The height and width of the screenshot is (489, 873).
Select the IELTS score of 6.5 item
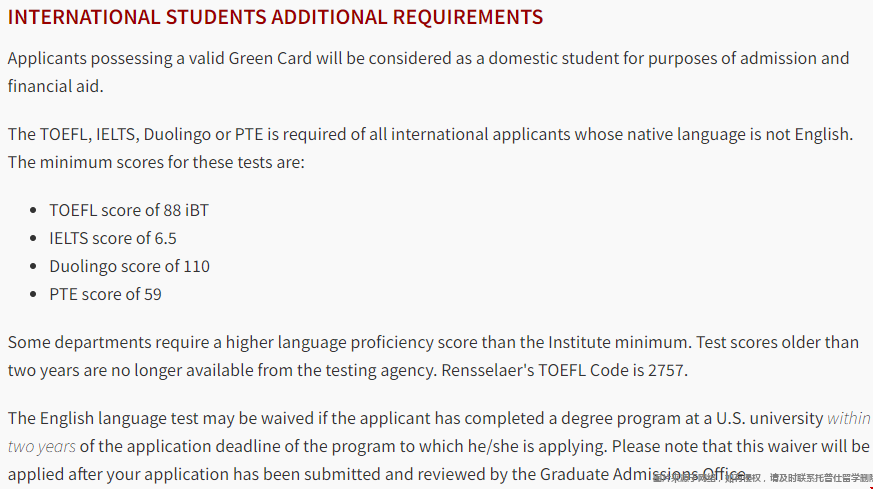113,238
